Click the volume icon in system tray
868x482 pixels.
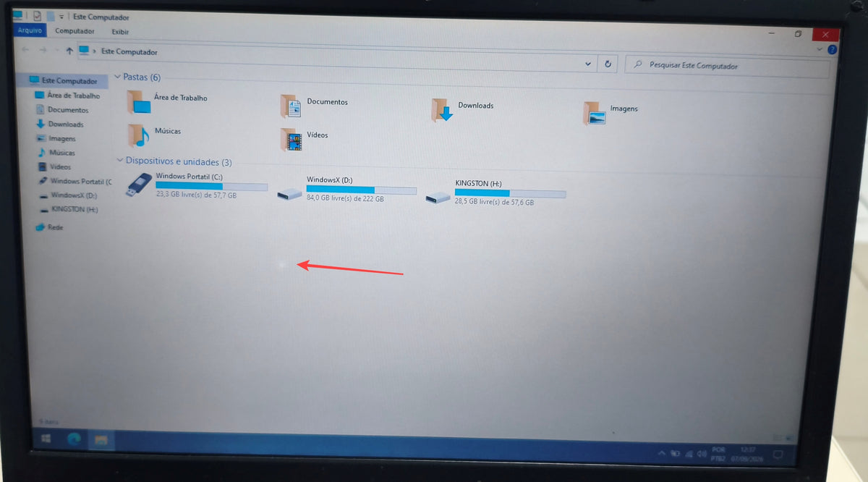tap(702, 454)
